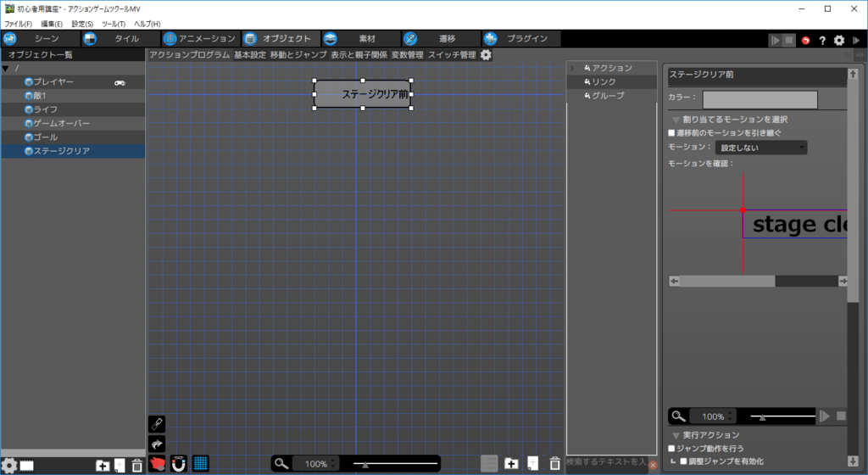Click right arrow of motion preview scrollbar

coord(843,282)
